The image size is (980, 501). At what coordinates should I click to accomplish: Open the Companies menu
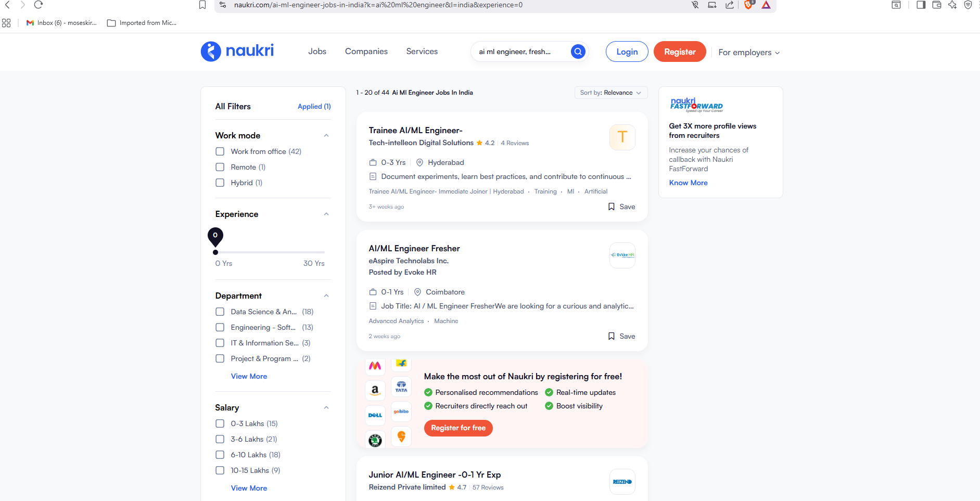(366, 52)
